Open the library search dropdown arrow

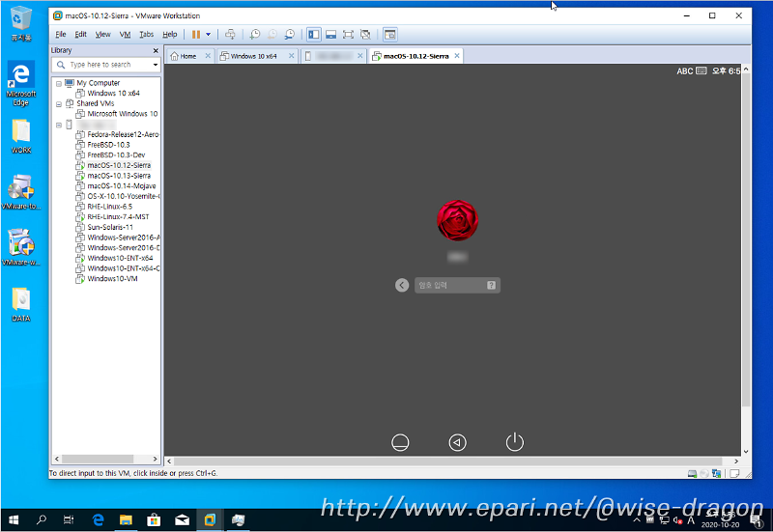coord(156,65)
